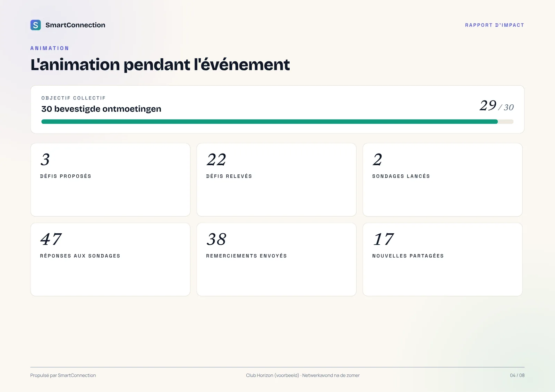Click the Objectif collectif label
The width and height of the screenshot is (555, 392).
(x=74, y=98)
